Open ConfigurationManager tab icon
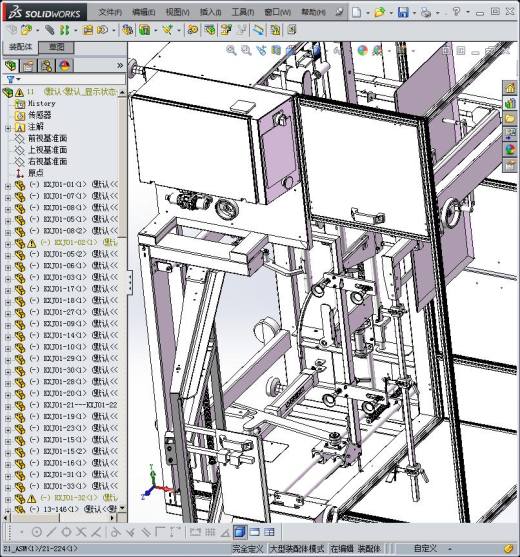The width and height of the screenshot is (520, 557). tap(47, 66)
